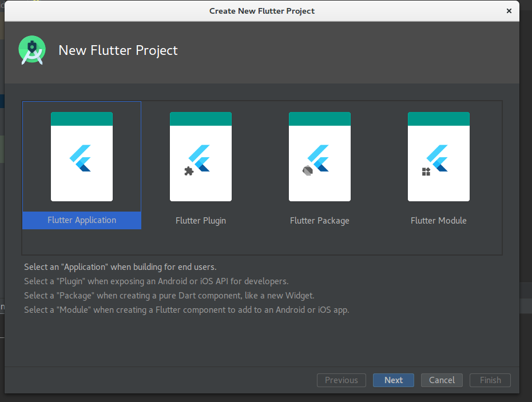Viewport: 532px width, 402px height.
Task: Pick the Flutter Module project icon
Action: click(x=439, y=156)
